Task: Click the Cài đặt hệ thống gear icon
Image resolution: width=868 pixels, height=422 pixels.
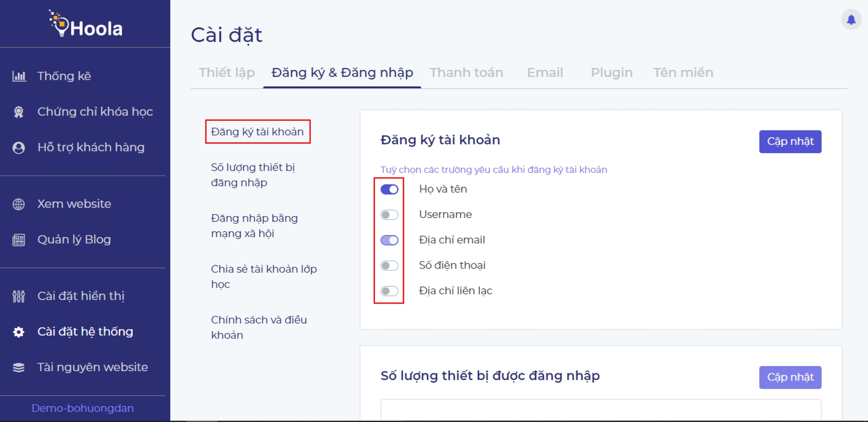Action: click(x=19, y=332)
